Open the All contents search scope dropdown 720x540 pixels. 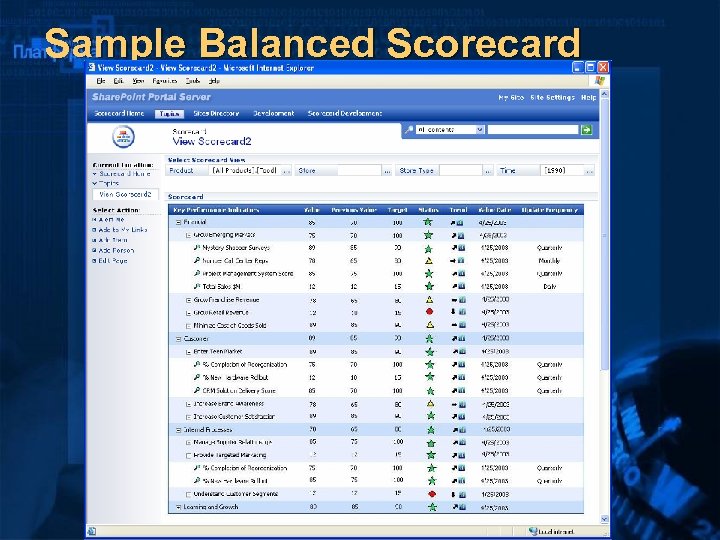tap(480, 130)
